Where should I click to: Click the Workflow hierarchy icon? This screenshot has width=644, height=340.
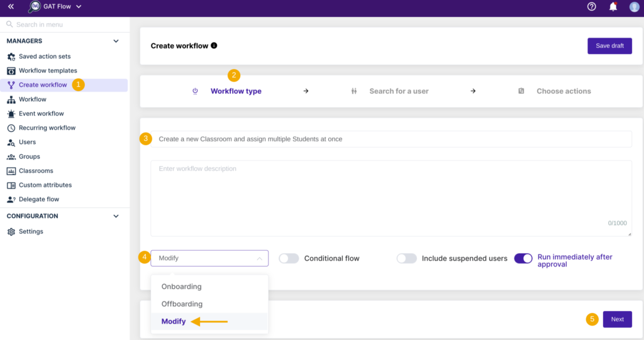click(x=11, y=99)
